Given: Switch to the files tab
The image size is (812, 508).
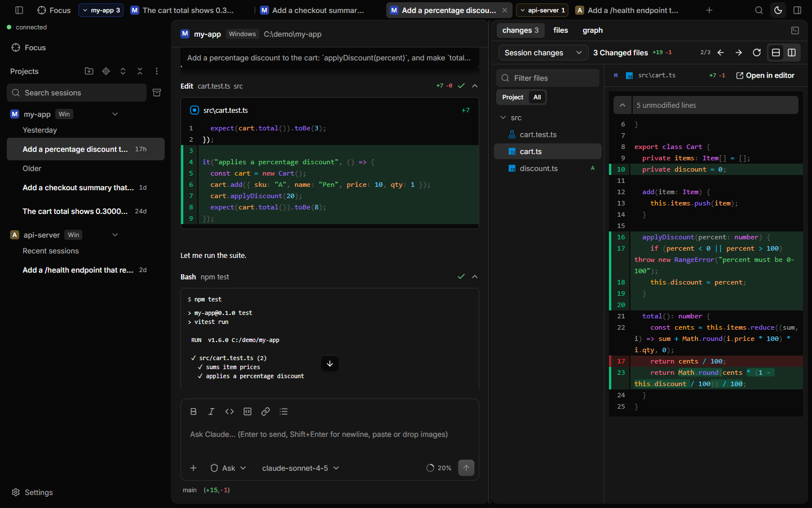Looking at the screenshot, I should (x=561, y=30).
